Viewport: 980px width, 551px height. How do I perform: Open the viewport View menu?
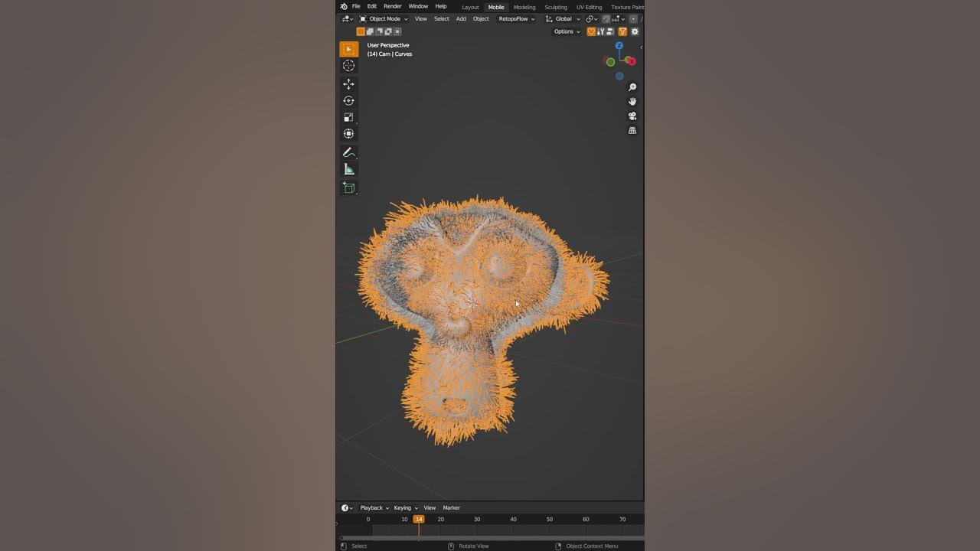click(x=421, y=19)
